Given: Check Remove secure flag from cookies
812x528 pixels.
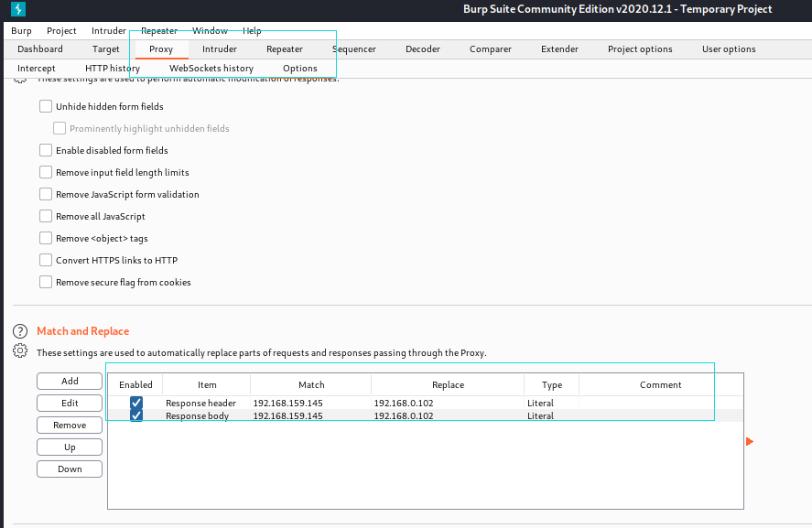Looking at the screenshot, I should [46, 283].
